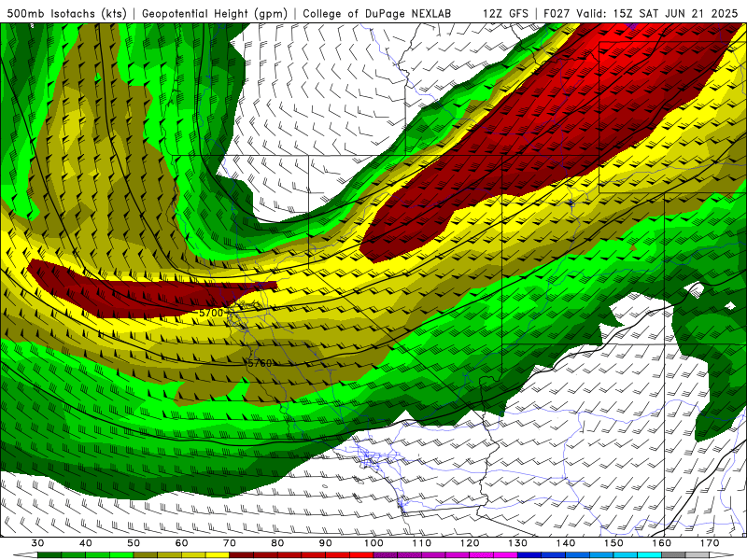Click the 50 label on the color scale
The image size is (747, 560).
(134, 543)
